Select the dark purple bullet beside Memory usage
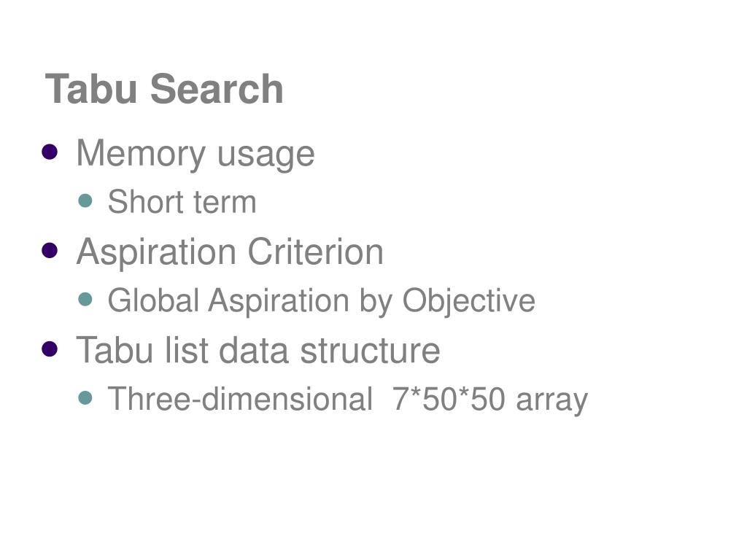Viewport: 747px width, 560px height. pos(50,152)
